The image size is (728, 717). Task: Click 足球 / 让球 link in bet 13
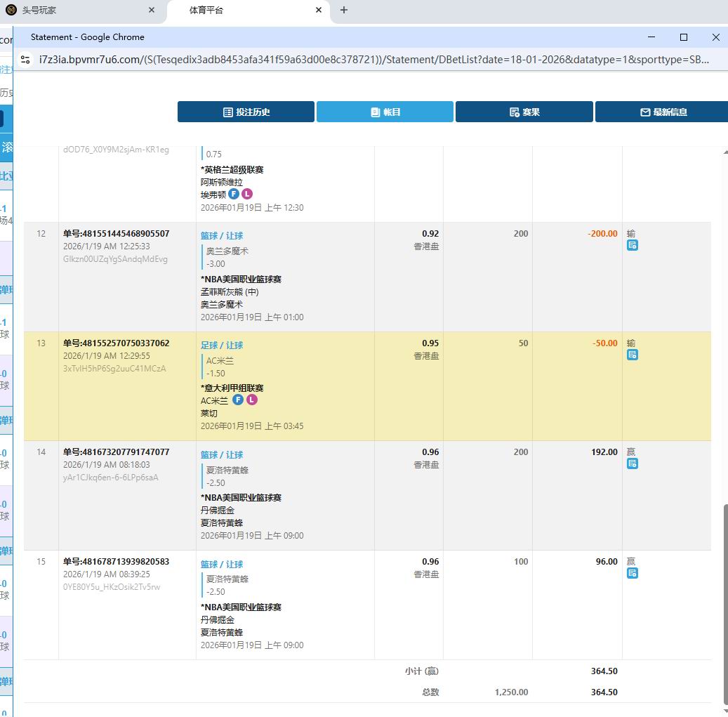(x=222, y=346)
